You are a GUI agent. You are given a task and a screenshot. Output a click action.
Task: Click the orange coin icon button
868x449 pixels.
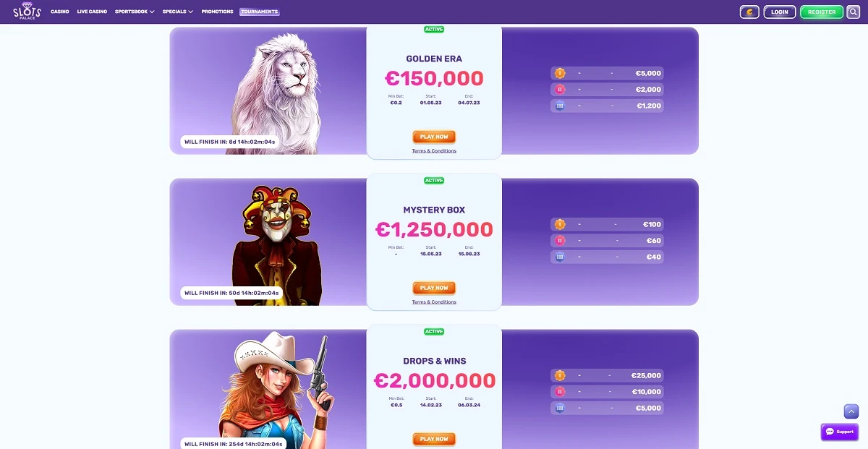(x=749, y=12)
